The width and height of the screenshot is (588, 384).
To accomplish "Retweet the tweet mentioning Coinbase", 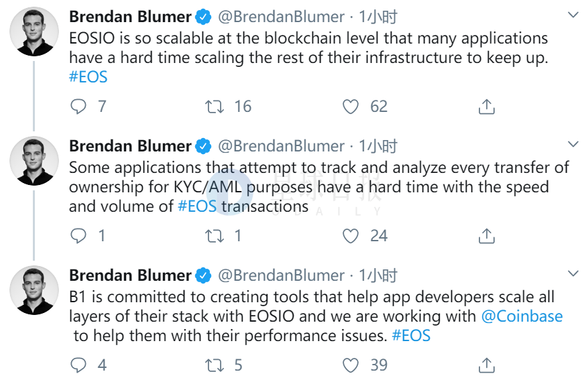I will [x=214, y=365].
